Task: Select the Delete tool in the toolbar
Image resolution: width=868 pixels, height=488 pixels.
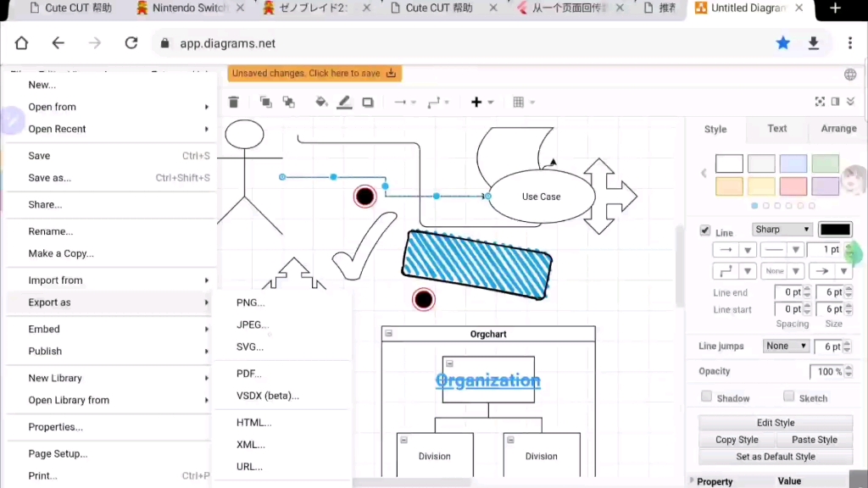Action: 234,102
